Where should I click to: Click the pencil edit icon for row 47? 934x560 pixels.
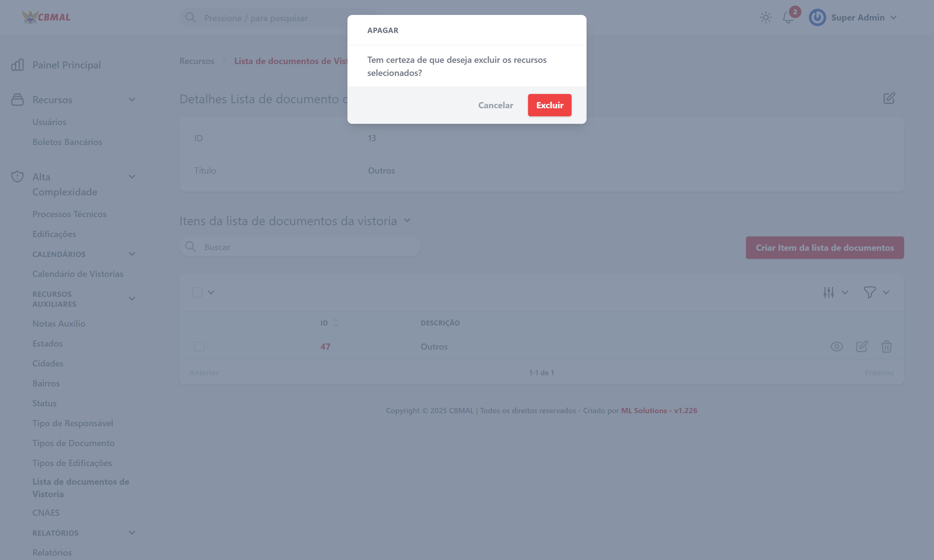coord(861,346)
